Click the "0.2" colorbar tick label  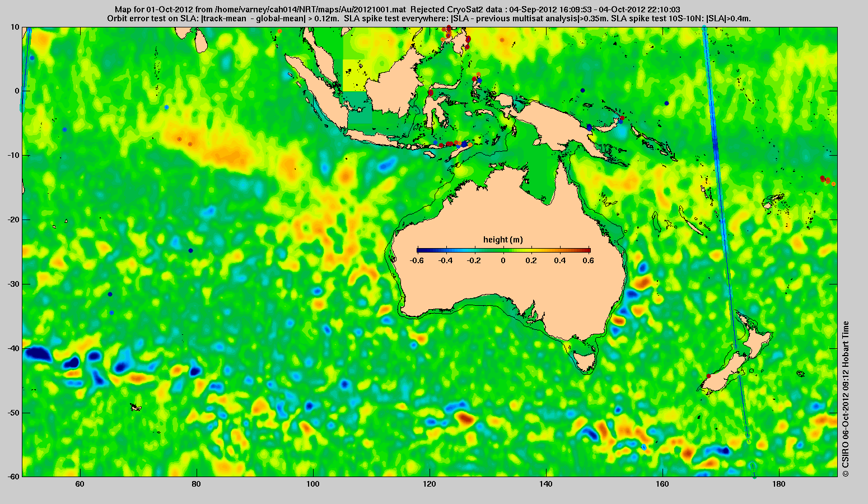click(x=532, y=260)
